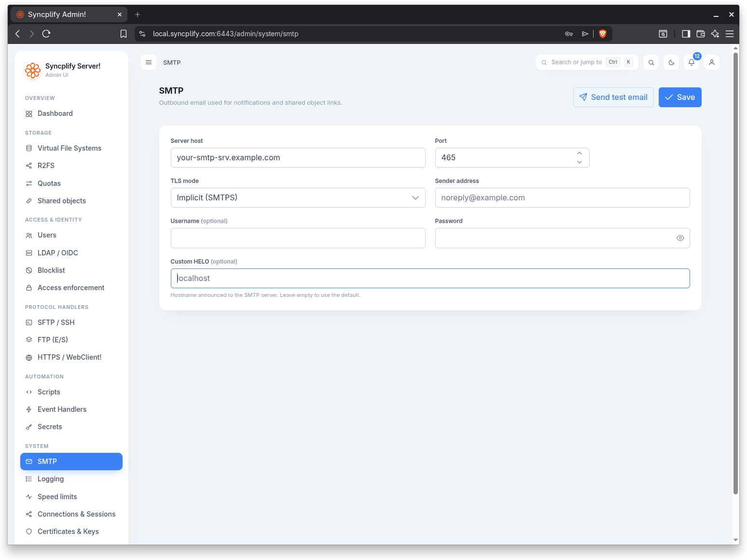
Task: Open a new browser tab
Action: click(x=138, y=14)
